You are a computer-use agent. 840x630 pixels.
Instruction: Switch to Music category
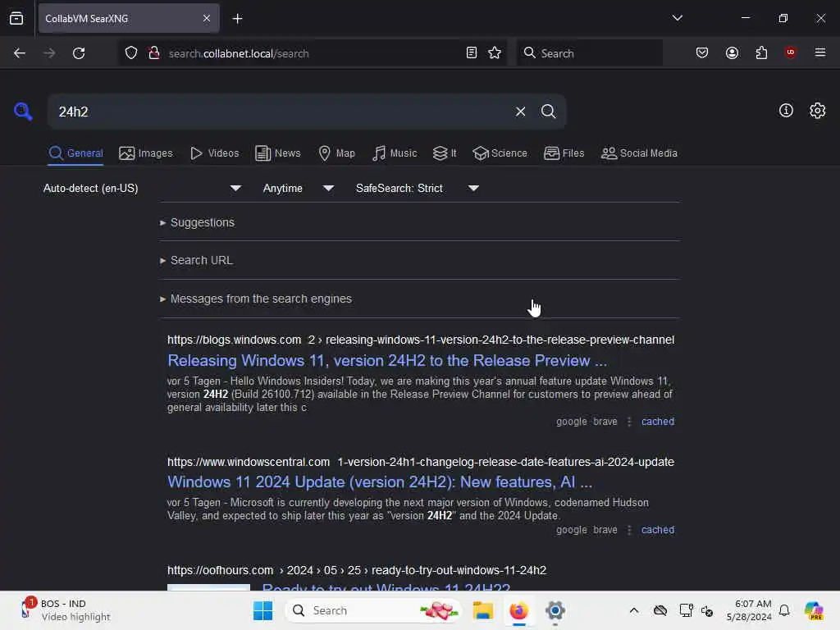(395, 153)
